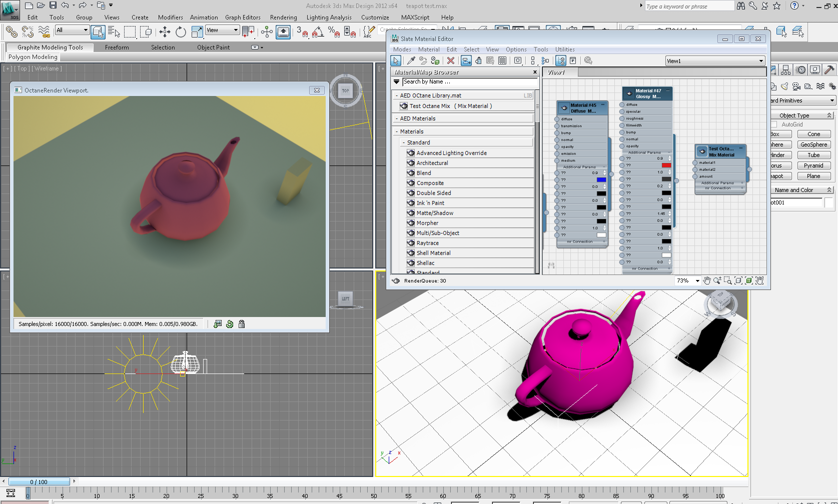Open the Motion command panel tab
Image resolution: width=838 pixels, height=504 pixels.
click(801, 69)
